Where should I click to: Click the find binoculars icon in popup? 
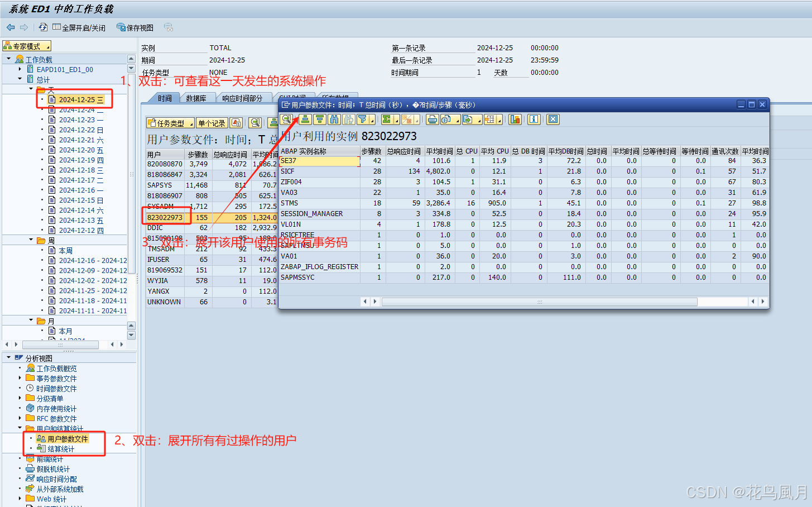334,119
